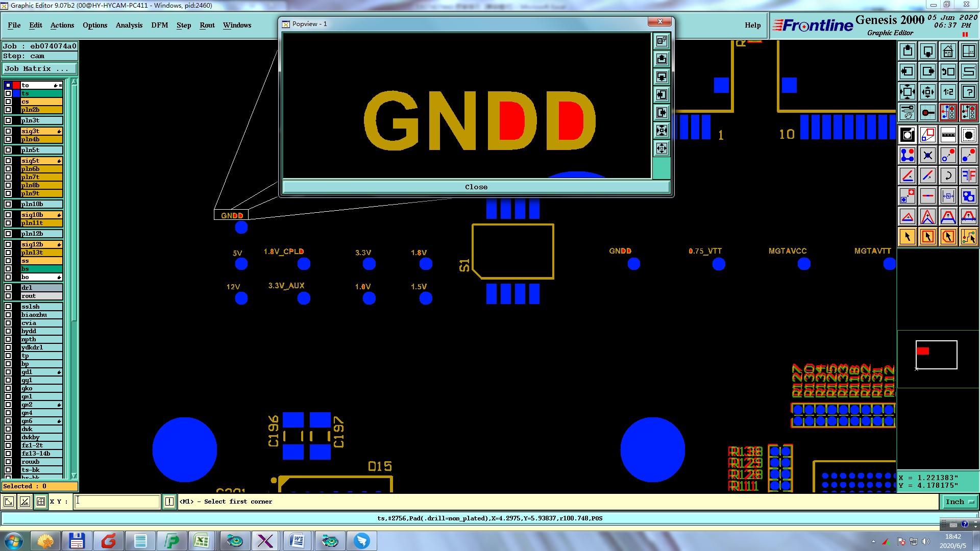Open the Analysis menu
Image resolution: width=980 pixels, height=551 pixels.
pos(129,25)
